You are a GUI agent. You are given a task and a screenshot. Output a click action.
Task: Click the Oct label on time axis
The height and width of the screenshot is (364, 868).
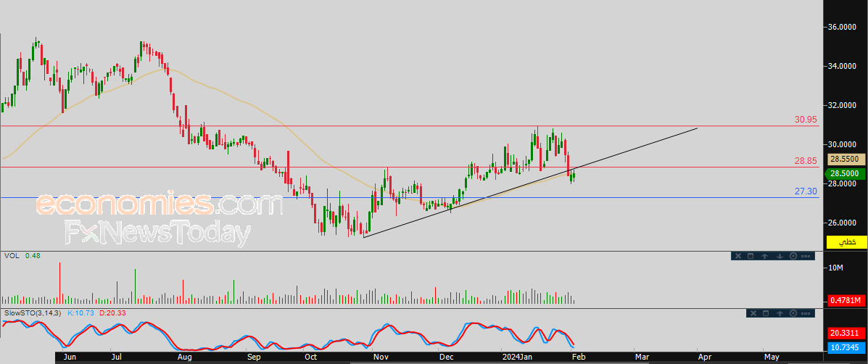[x=310, y=358]
